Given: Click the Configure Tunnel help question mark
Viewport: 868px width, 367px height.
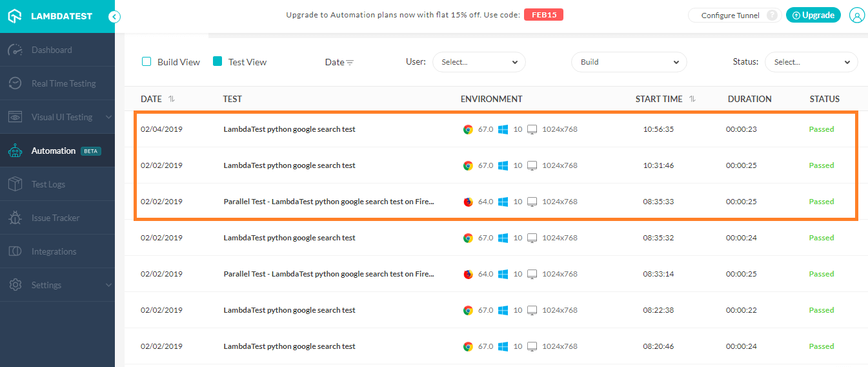Looking at the screenshot, I should click(x=772, y=16).
